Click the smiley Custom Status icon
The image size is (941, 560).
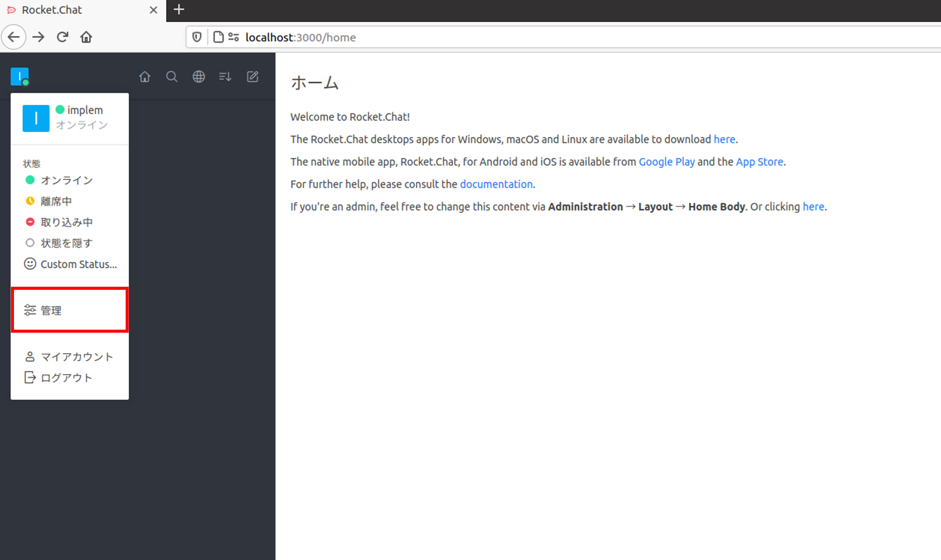click(x=30, y=264)
